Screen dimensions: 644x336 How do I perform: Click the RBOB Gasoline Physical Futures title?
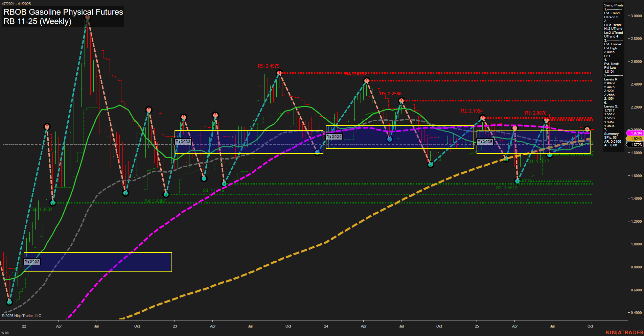(63, 12)
